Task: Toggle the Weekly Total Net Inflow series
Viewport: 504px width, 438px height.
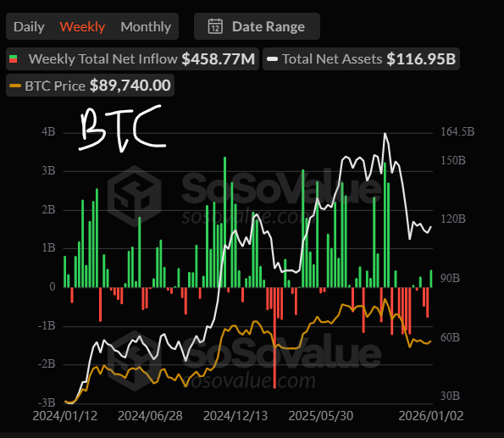Action: tap(132, 58)
